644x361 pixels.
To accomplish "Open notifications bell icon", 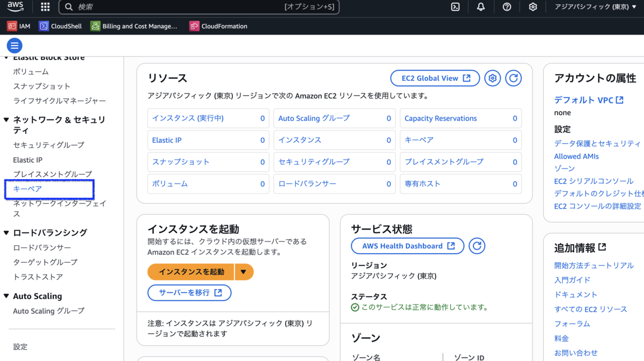I will (x=481, y=7).
